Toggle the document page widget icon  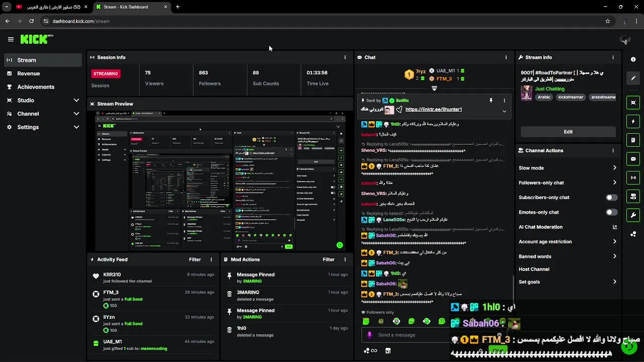click(x=633, y=140)
